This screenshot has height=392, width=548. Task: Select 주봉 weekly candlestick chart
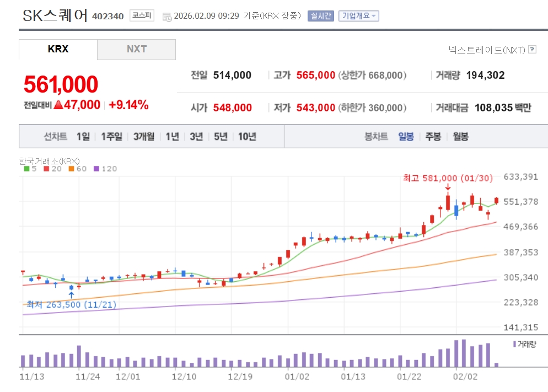[433, 137]
